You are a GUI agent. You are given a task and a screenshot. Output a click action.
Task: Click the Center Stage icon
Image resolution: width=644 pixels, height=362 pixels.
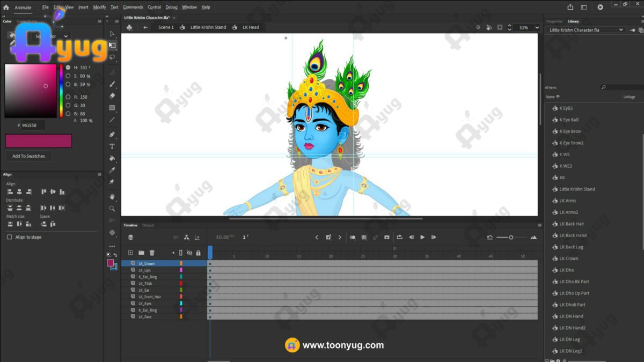tap(478, 27)
